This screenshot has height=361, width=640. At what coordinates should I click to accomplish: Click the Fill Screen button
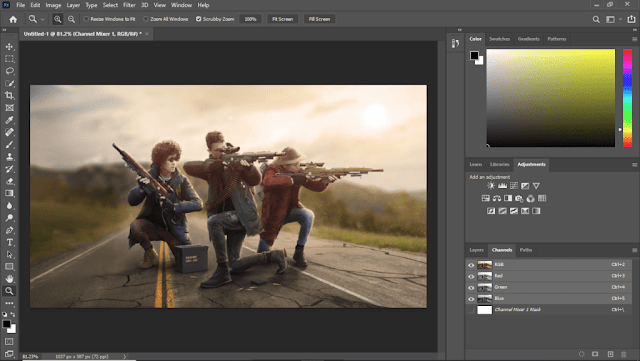coord(319,19)
